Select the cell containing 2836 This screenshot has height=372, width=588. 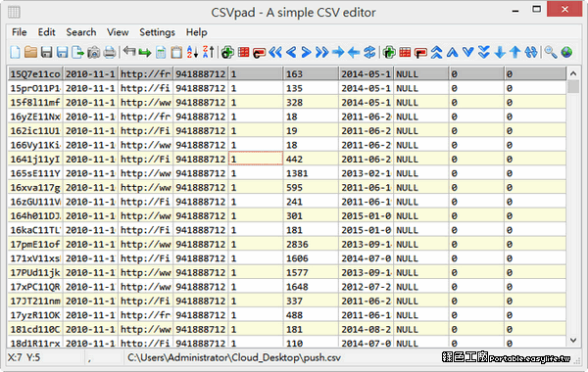pyautogui.click(x=311, y=245)
